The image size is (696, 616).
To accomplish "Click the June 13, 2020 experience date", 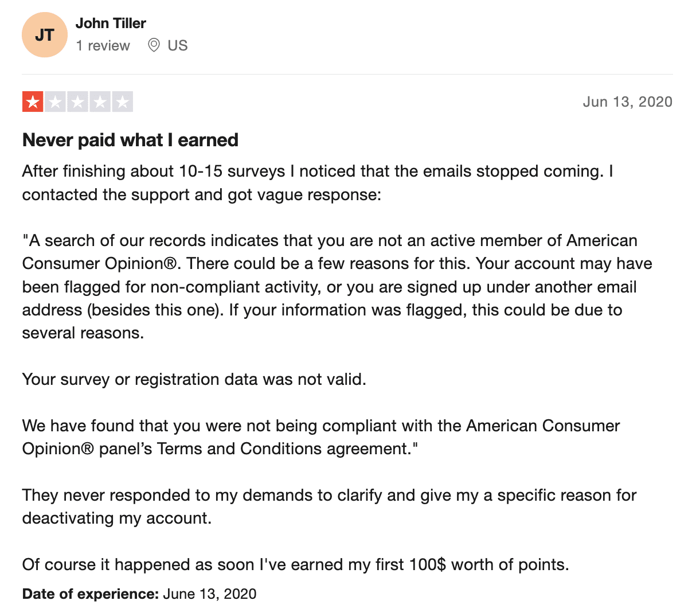I will pos(210,594).
